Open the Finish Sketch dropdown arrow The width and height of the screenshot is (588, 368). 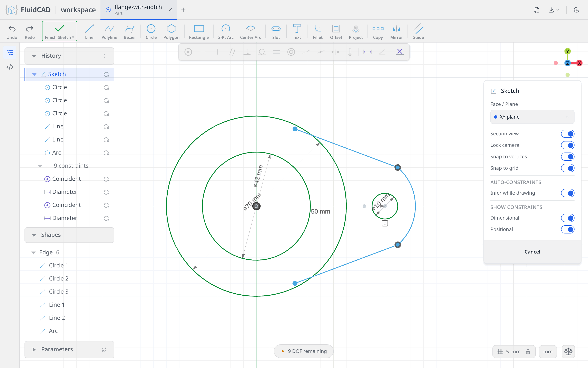coord(73,37)
